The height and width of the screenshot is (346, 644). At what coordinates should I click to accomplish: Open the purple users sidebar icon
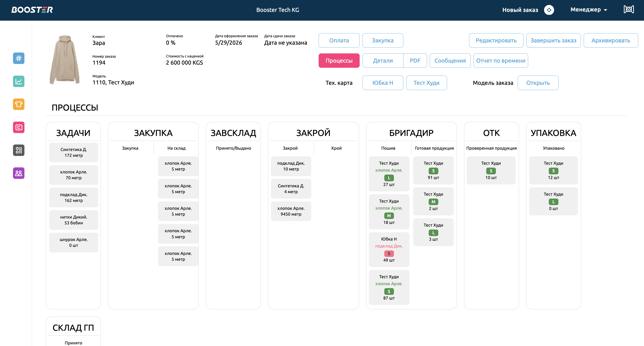coord(19,173)
